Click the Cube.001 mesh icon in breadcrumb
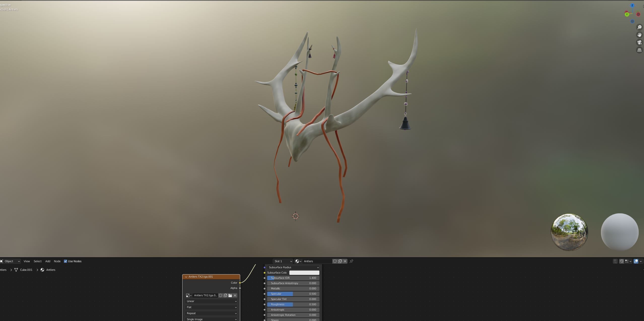 16,270
